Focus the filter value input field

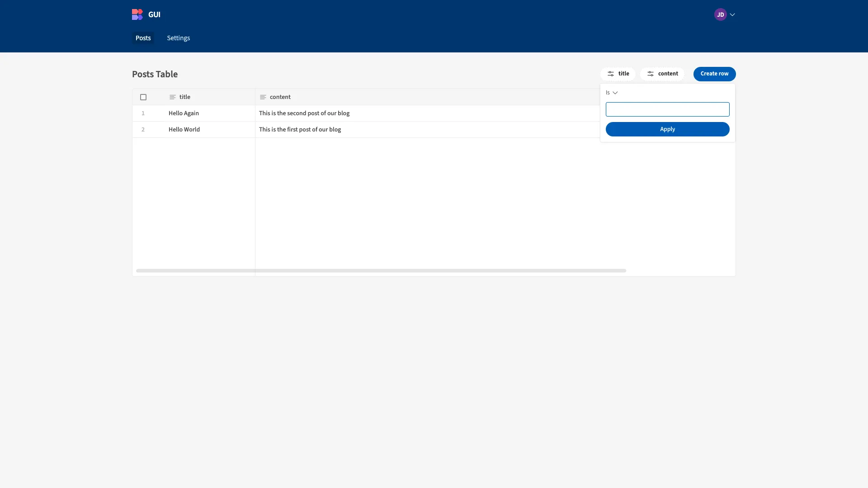(x=667, y=109)
